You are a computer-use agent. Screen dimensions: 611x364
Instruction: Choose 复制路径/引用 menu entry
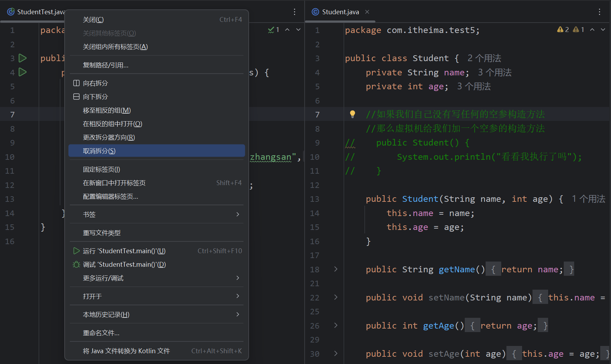coord(157,65)
